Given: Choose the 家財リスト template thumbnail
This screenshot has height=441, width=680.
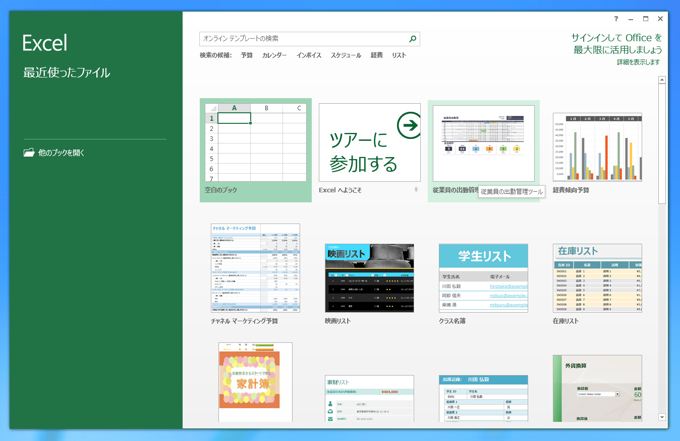Looking at the screenshot, I should (x=369, y=398).
